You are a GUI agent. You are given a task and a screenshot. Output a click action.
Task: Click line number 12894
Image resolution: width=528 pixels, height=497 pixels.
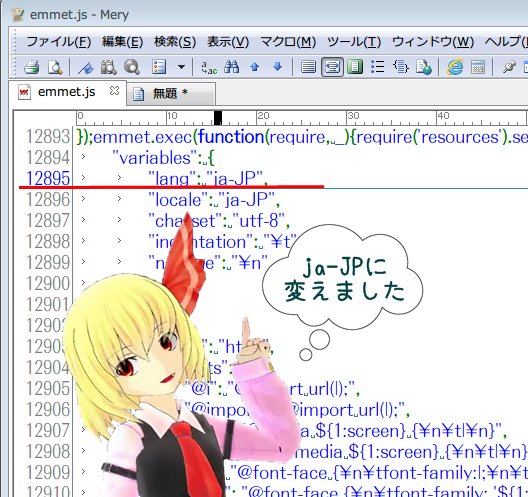47,158
